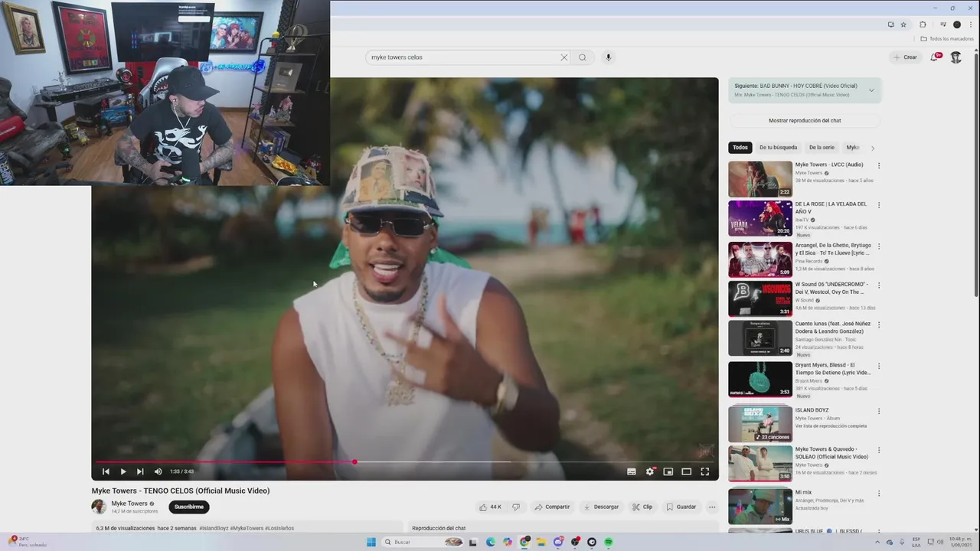Screen dimensions: 980x551
Task: Open Microsoft Edge from the taskbar
Action: tap(491, 542)
